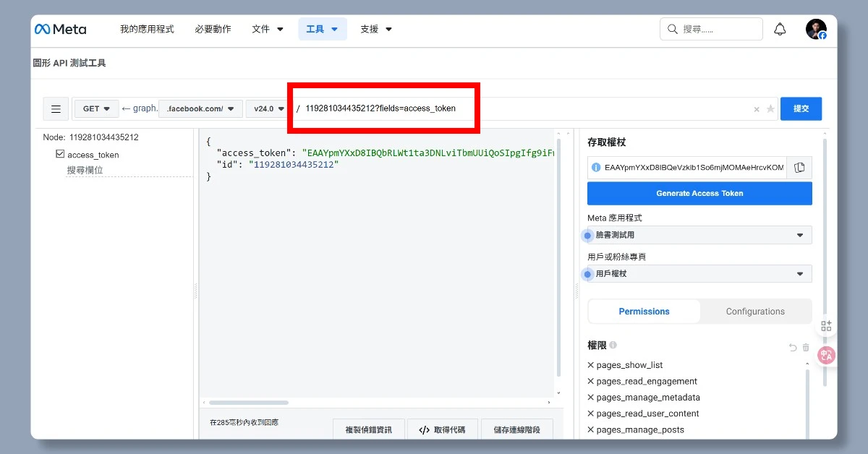Open the user profile avatar menu
The height and width of the screenshot is (454, 868).
(x=816, y=29)
